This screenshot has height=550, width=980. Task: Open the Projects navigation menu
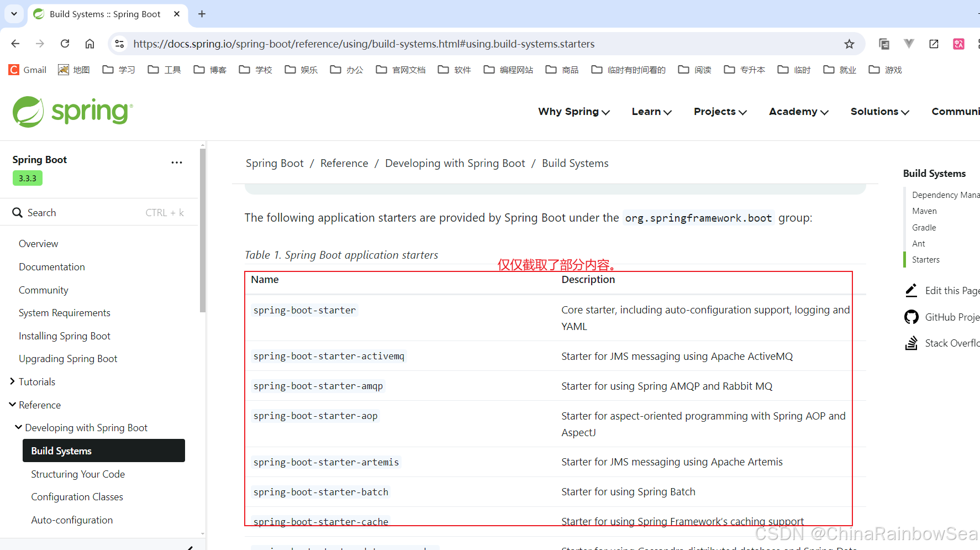pos(720,112)
